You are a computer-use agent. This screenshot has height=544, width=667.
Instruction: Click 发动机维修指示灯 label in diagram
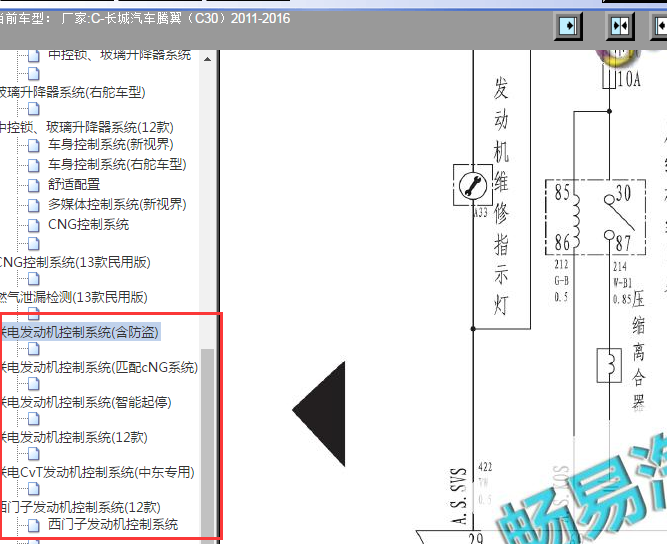[x=501, y=196]
